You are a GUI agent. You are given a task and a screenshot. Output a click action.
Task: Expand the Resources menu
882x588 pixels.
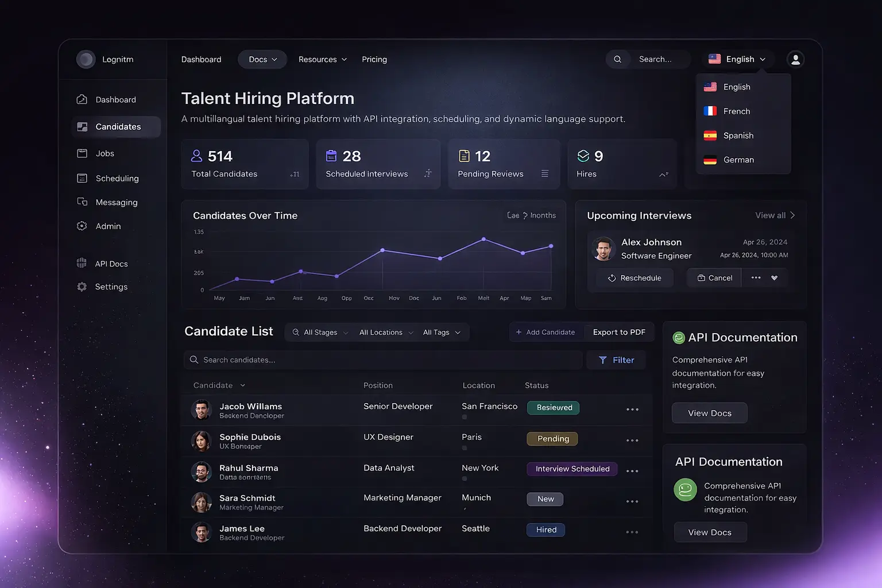(x=322, y=59)
